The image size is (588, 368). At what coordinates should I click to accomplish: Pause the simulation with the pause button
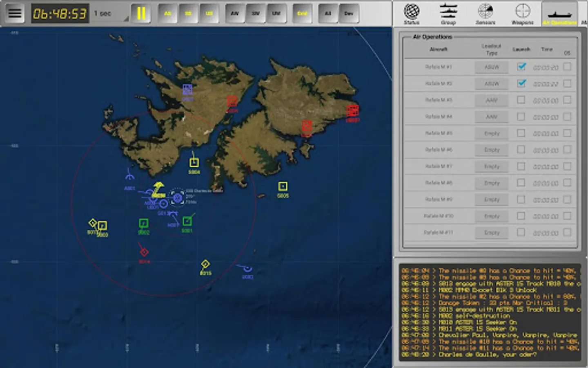[x=141, y=13]
